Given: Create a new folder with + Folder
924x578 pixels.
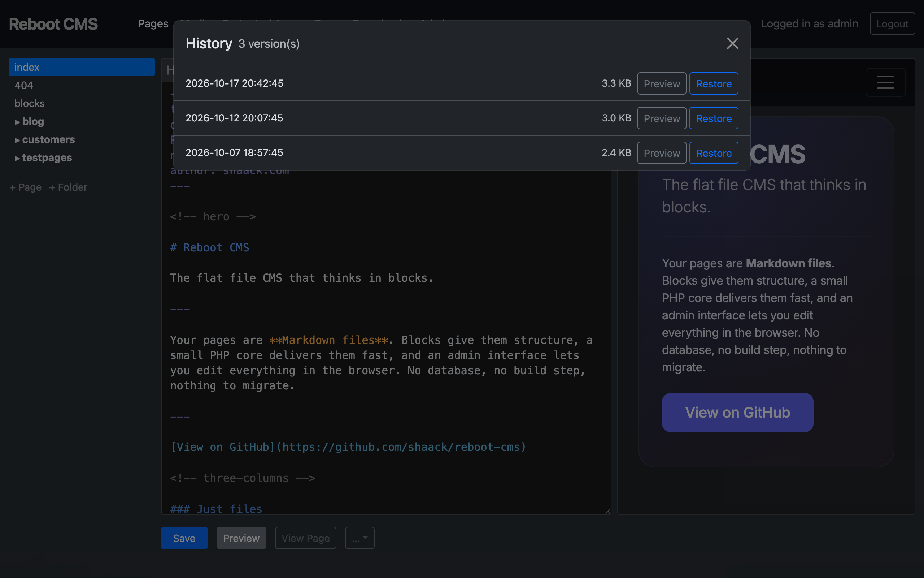Looking at the screenshot, I should tap(68, 187).
